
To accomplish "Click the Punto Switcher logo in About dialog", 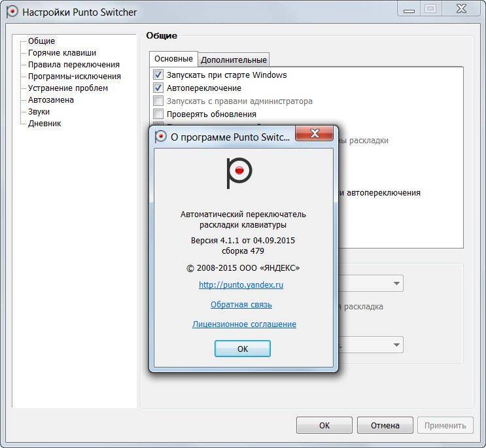I will click(239, 173).
